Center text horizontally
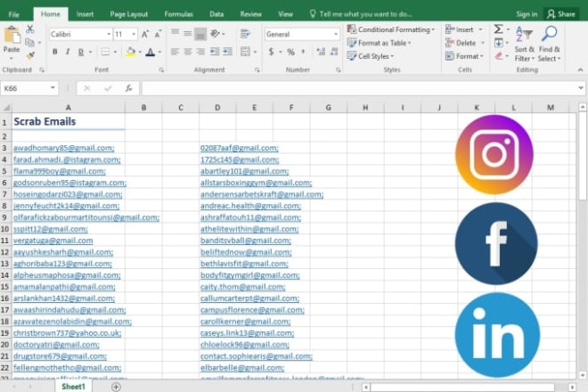588x392 pixels. click(x=188, y=52)
